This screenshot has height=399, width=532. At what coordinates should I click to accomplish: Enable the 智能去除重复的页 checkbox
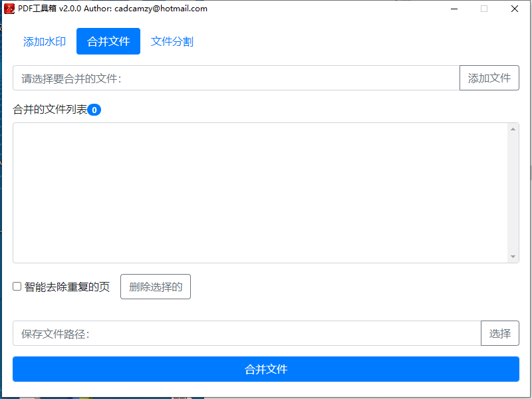pyautogui.click(x=17, y=287)
